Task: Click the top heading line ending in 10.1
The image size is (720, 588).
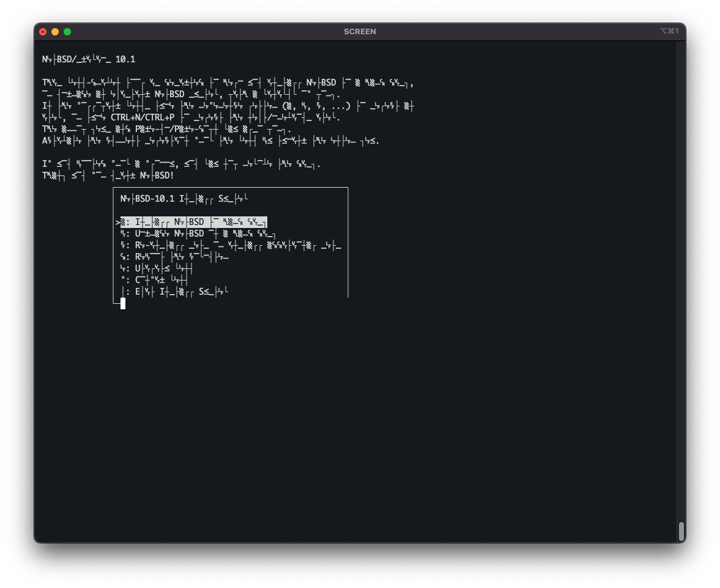Action: [x=89, y=59]
